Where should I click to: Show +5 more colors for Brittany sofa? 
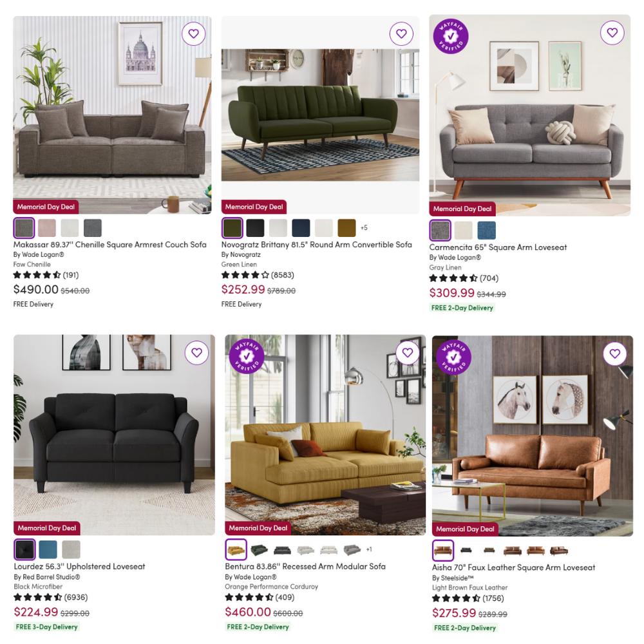pyautogui.click(x=364, y=228)
